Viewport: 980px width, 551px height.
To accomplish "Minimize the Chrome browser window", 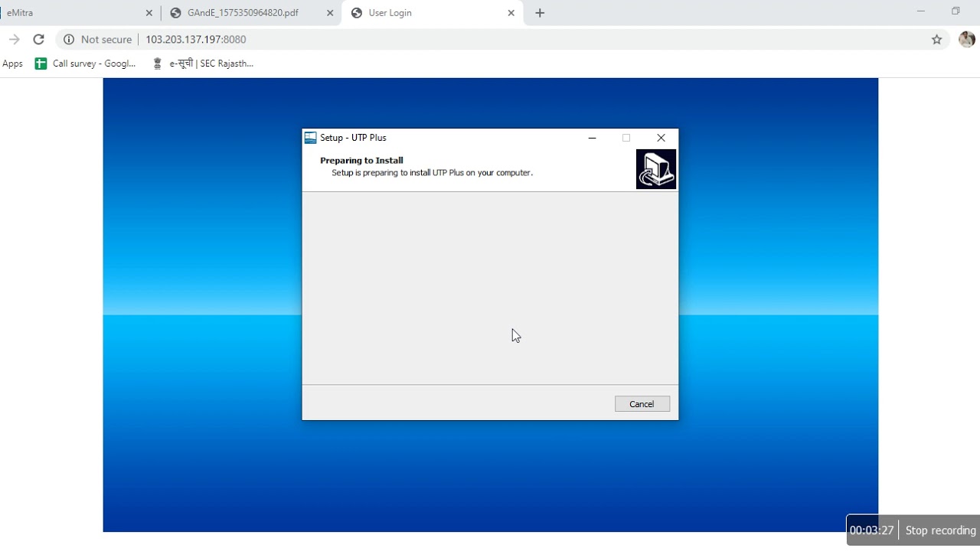I will coord(921,11).
